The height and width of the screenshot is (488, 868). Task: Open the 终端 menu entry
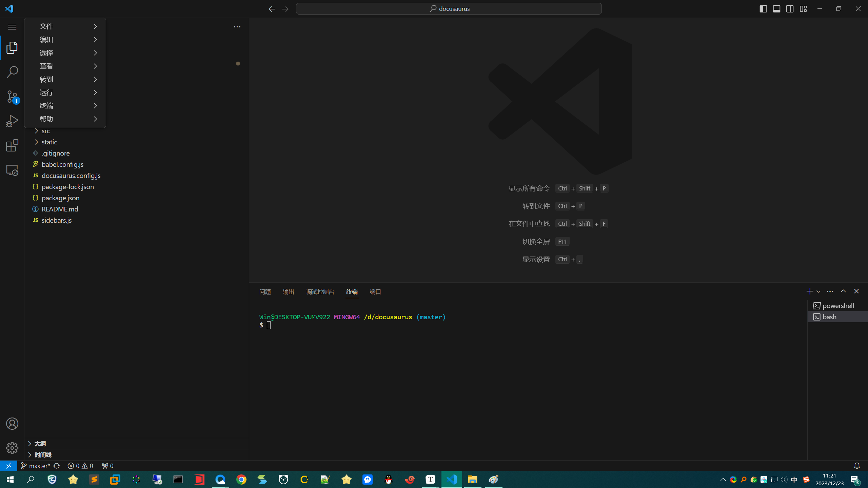[x=65, y=106]
